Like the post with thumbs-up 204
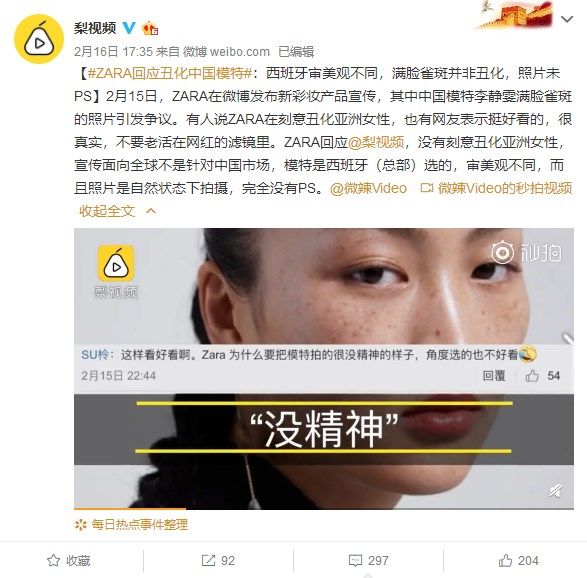Image resolution: width=587 pixels, height=578 pixels. point(518,560)
